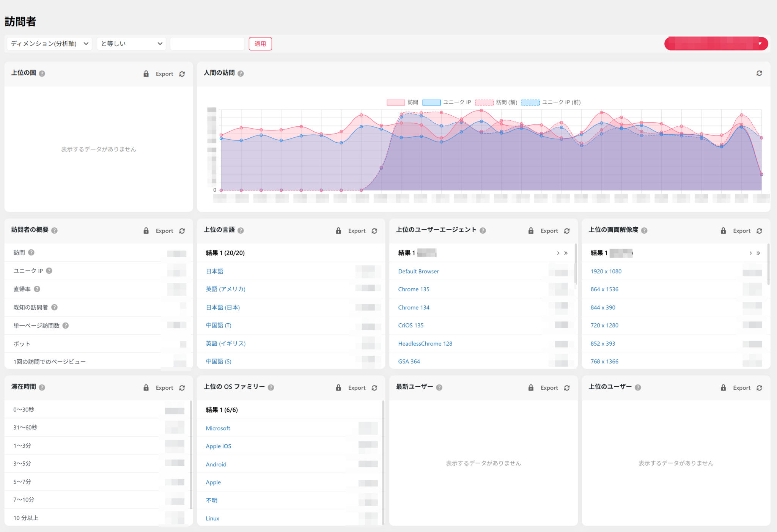The width and height of the screenshot is (777, 532).
Task: Click the next-page arrow on 上位のユーザーエージェント results
Action: click(558, 253)
